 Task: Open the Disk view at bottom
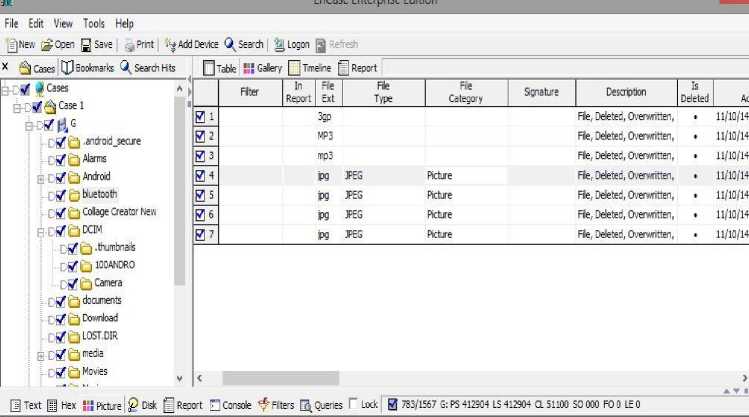133,405
